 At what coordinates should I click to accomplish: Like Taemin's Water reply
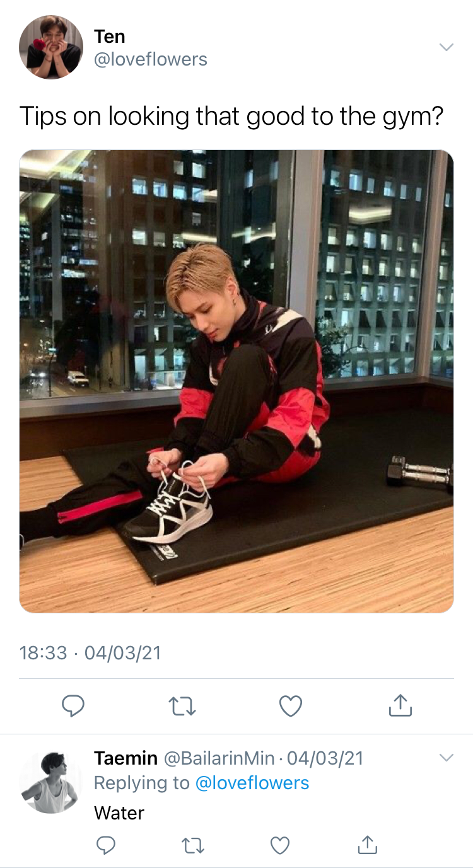pos(280,845)
